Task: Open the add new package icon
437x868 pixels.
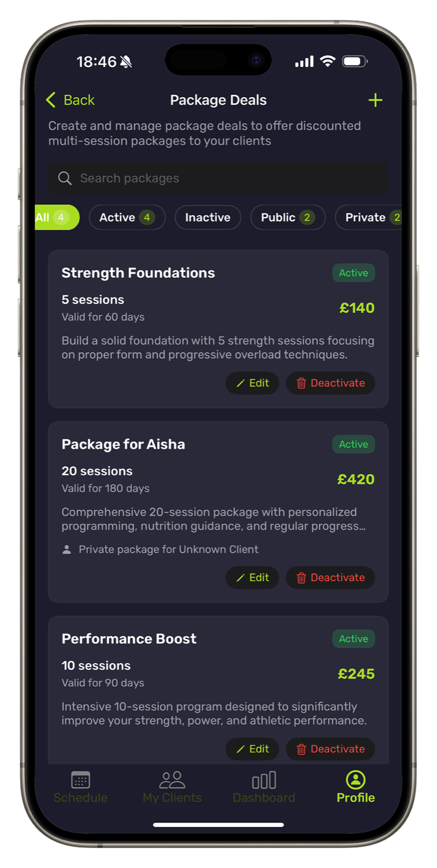Action: tap(375, 100)
